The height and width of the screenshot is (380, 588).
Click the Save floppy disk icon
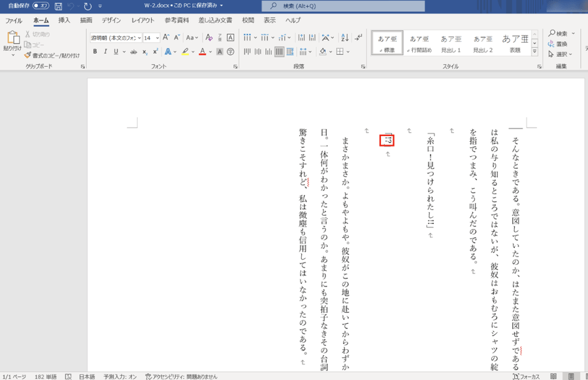59,5
